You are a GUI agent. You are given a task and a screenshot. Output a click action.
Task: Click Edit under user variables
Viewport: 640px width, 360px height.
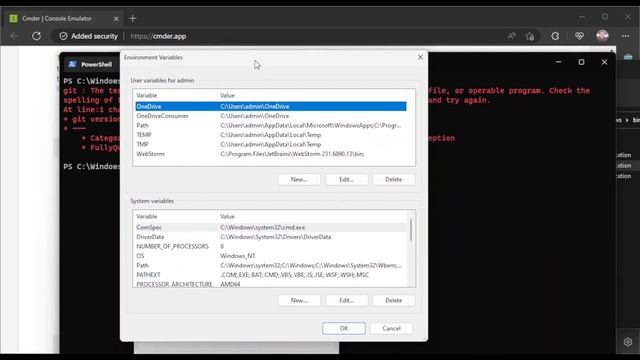click(347, 179)
